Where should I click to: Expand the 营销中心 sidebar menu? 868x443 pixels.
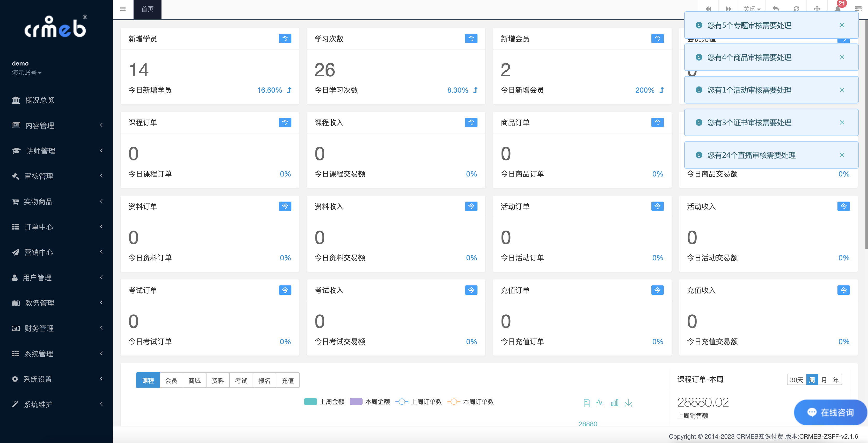pos(56,252)
